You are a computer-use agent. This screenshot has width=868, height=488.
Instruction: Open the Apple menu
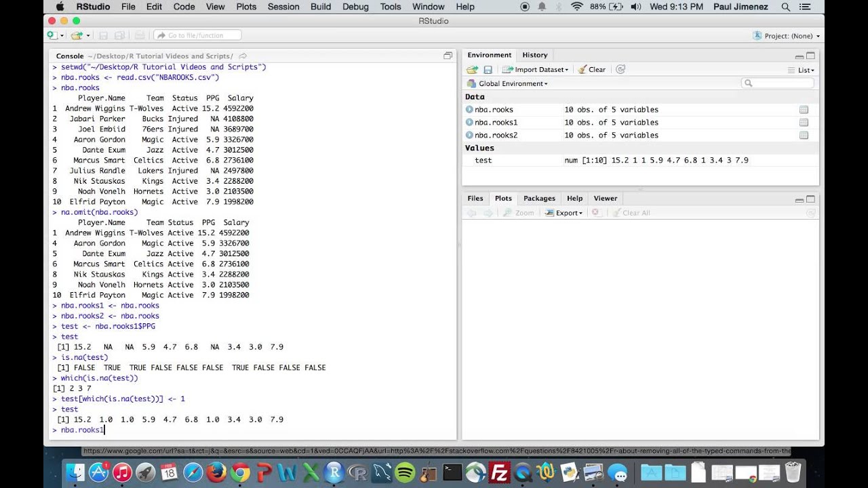pos(60,7)
